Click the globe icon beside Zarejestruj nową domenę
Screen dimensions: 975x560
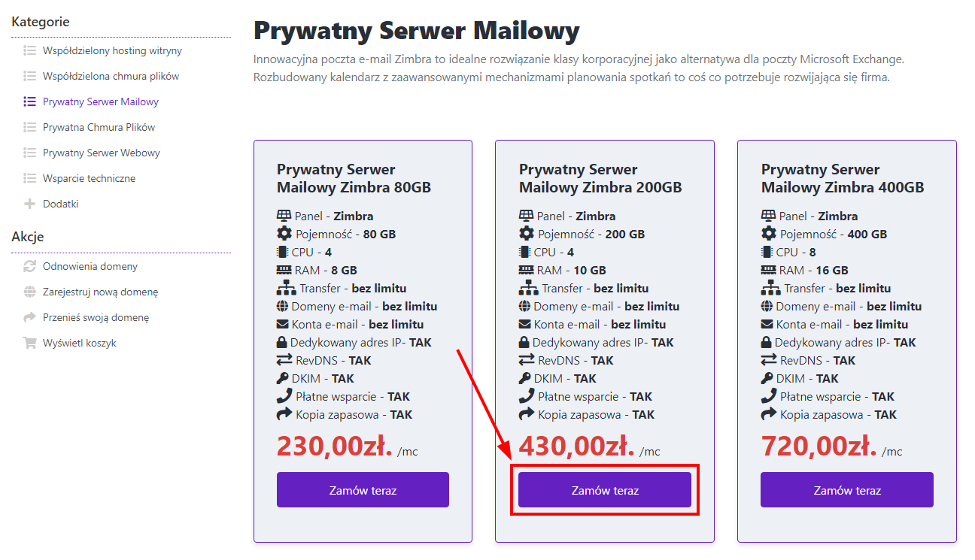30,292
